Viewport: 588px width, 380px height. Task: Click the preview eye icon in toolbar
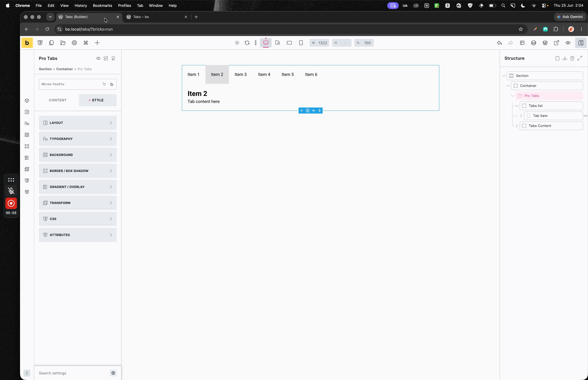click(568, 43)
